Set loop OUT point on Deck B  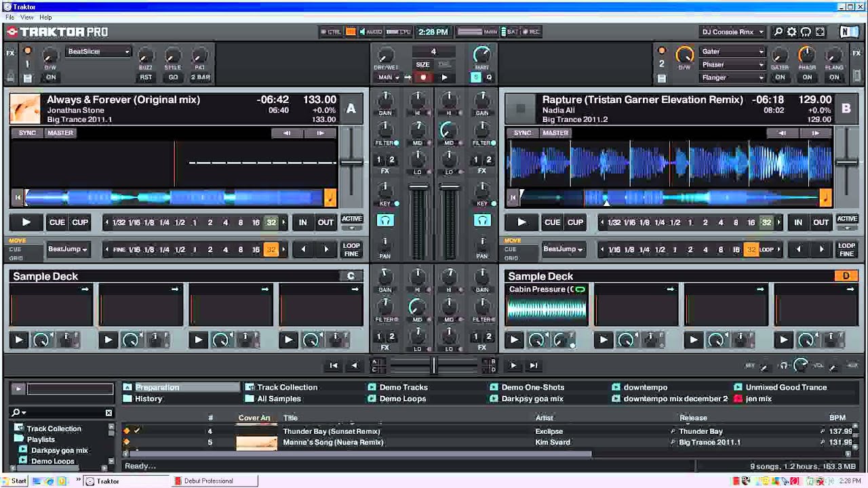click(x=821, y=222)
